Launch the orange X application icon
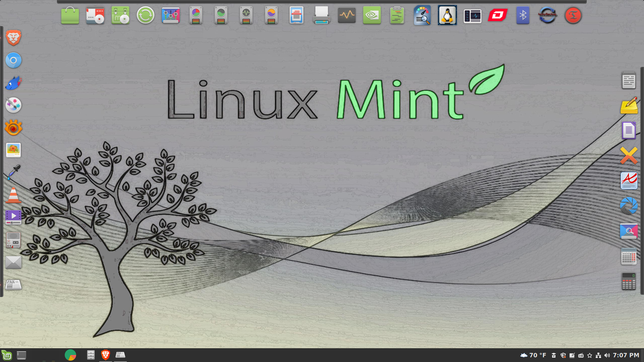The width and height of the screenshot is (644, 362). coord(629,156)
